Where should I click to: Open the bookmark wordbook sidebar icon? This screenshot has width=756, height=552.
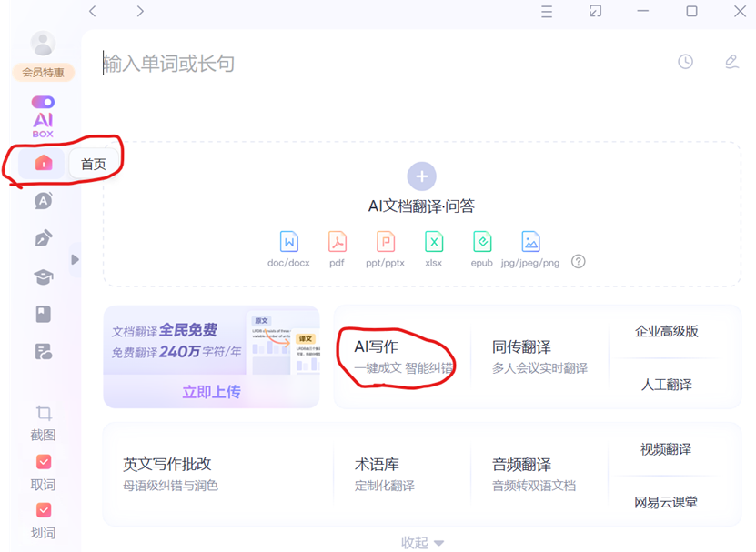[x=43, y=314]
